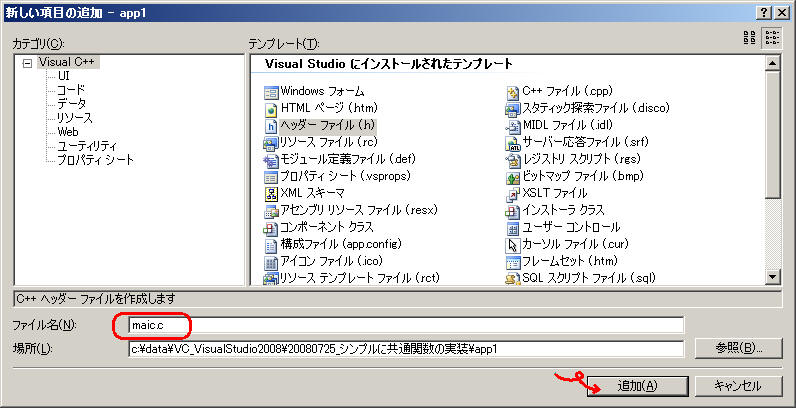The image size is (796, 408).
Task: Choose the アイコン ファイル (.ico) template icon
Action: 270,261
